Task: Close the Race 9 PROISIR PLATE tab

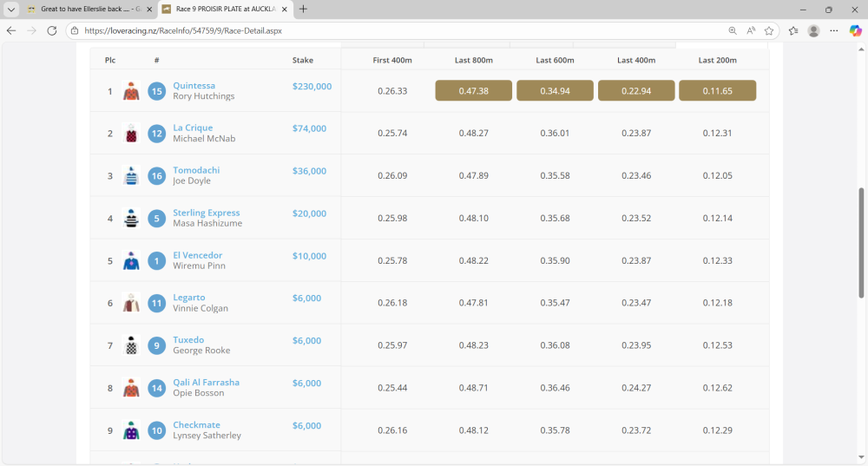Action: coord(284,10)
